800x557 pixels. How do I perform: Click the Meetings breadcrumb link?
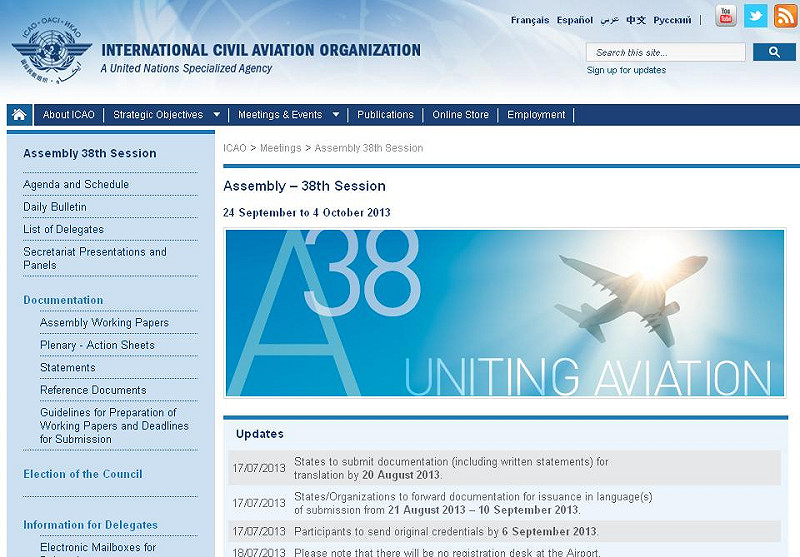pos(280,148)
